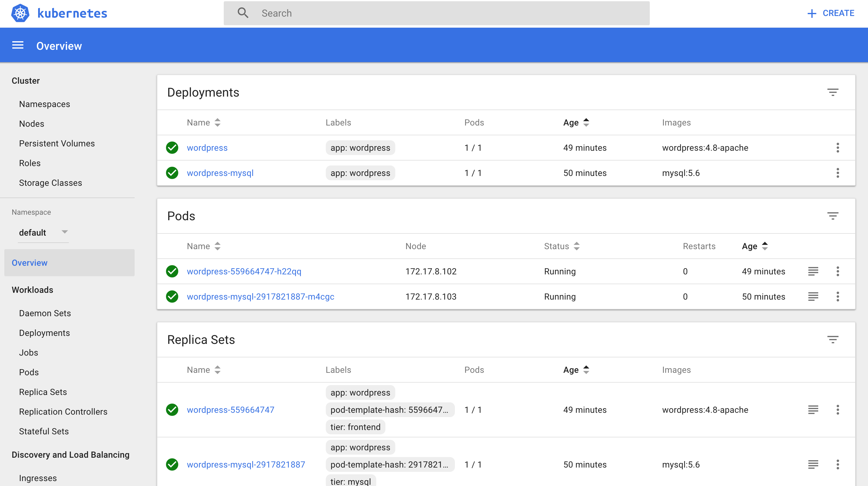Open Jobs in sidebar

point(29,353)
